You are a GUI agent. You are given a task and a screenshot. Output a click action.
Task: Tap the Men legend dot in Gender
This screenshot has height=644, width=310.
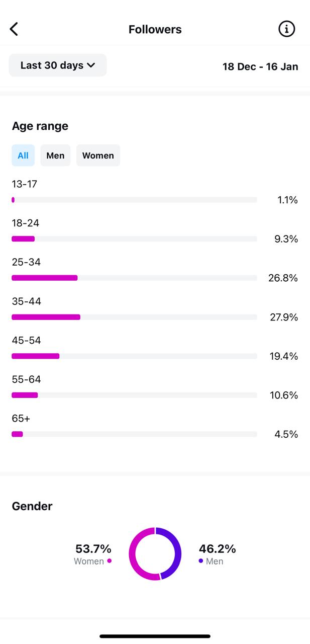pyautogui.click(x=201, y=560)
